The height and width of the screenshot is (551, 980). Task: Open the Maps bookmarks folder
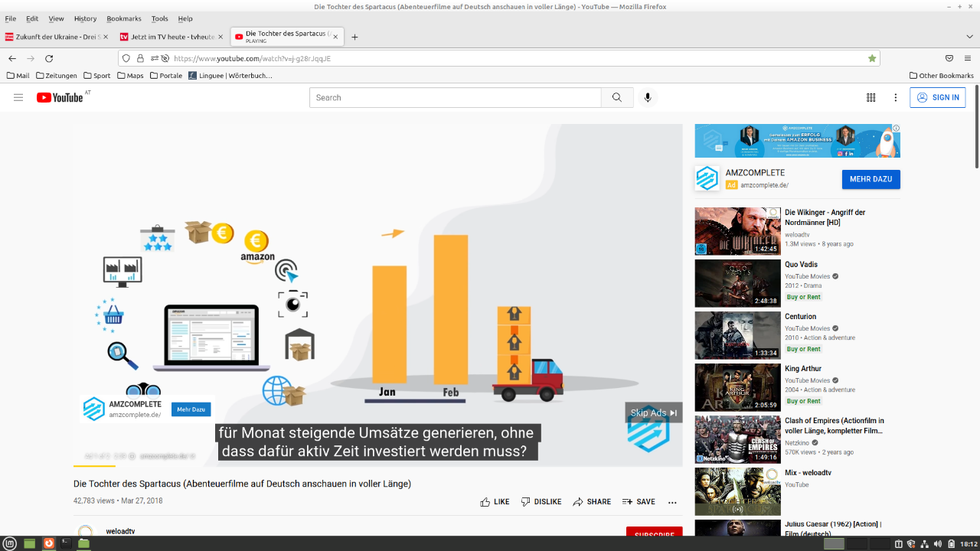[x=130, y=76]
